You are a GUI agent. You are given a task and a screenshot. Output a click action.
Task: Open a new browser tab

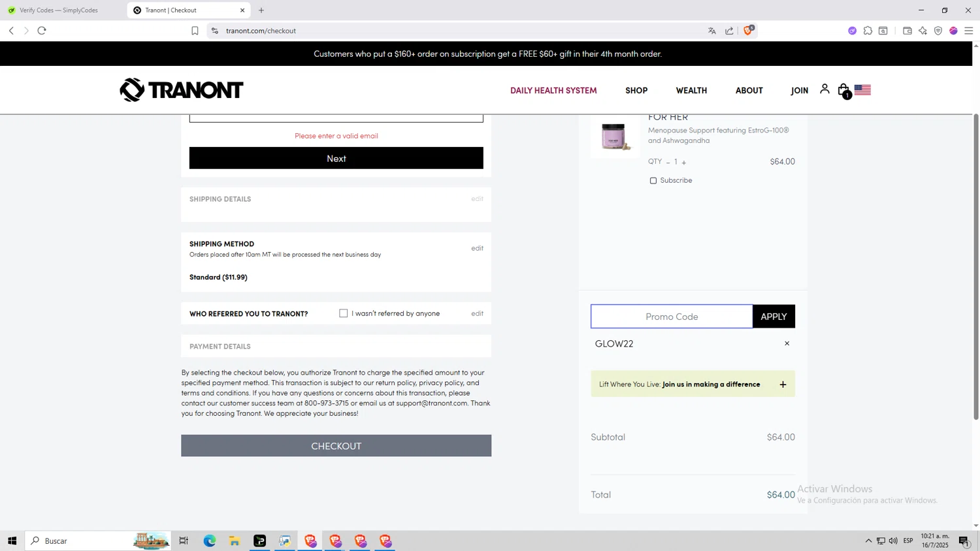point(261,10)
